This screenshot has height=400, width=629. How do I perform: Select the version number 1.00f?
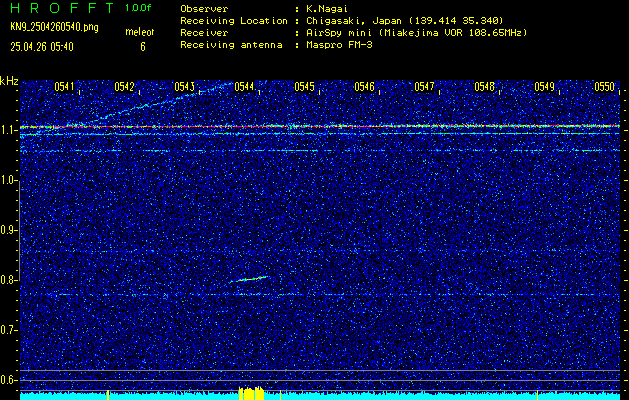click(138, 8)
